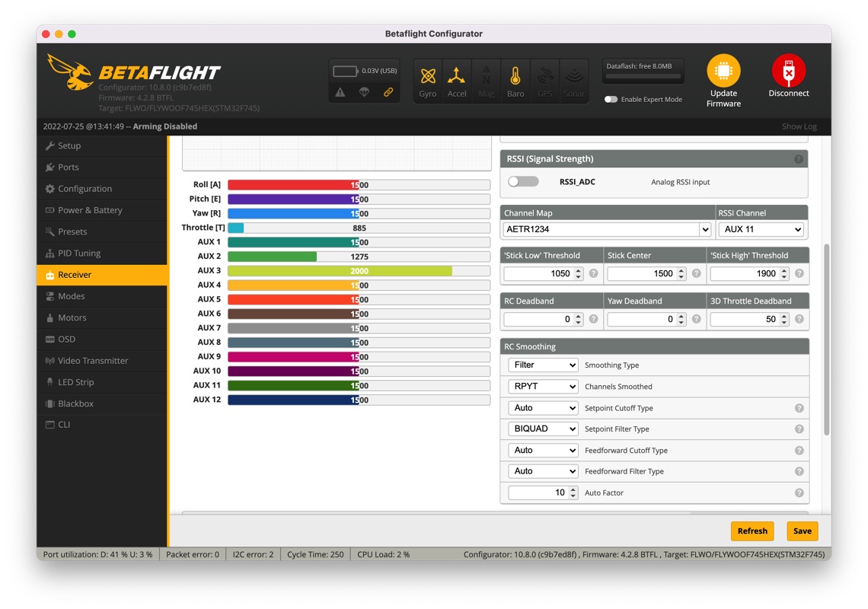
Task: Open the Video Transmitter tab
Action: click(102, 361)
